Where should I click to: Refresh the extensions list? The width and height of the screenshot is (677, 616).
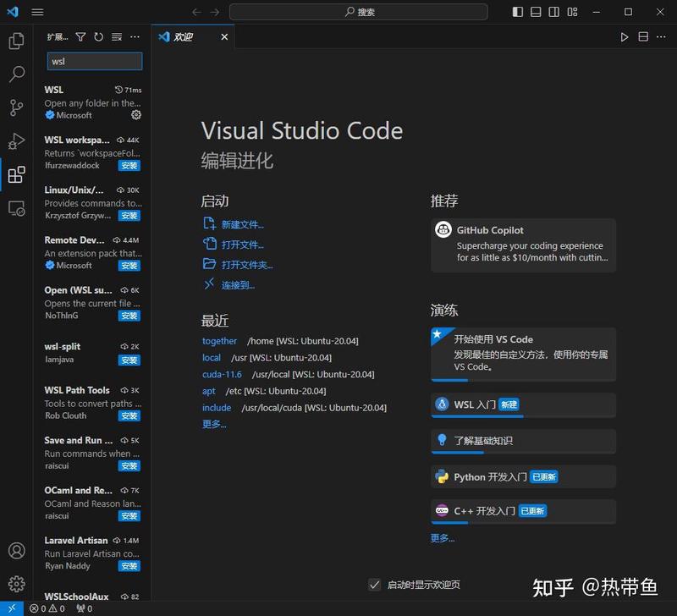98,37
